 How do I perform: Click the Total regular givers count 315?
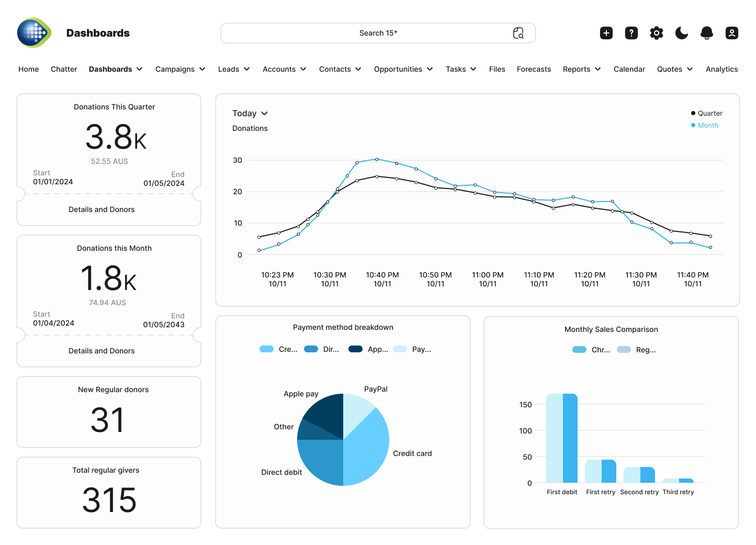tap(109, 500)
